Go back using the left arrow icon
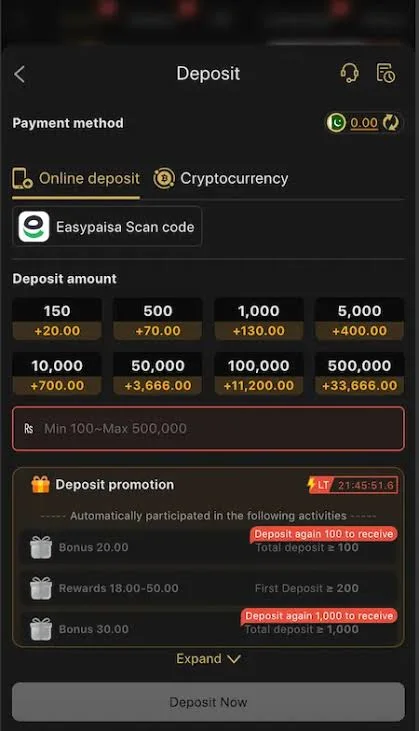This screenshot has width=419, height=731. tap(20, 74)
